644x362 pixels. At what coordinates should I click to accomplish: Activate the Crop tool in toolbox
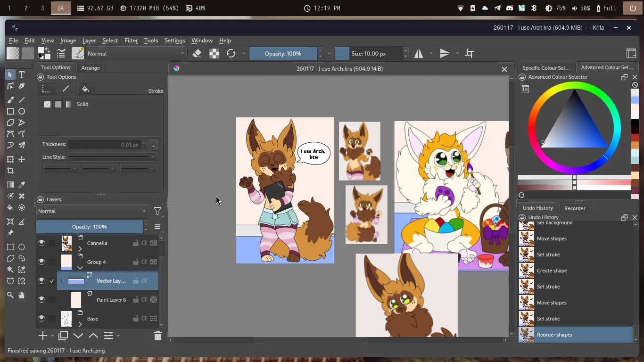coord(10,171)
